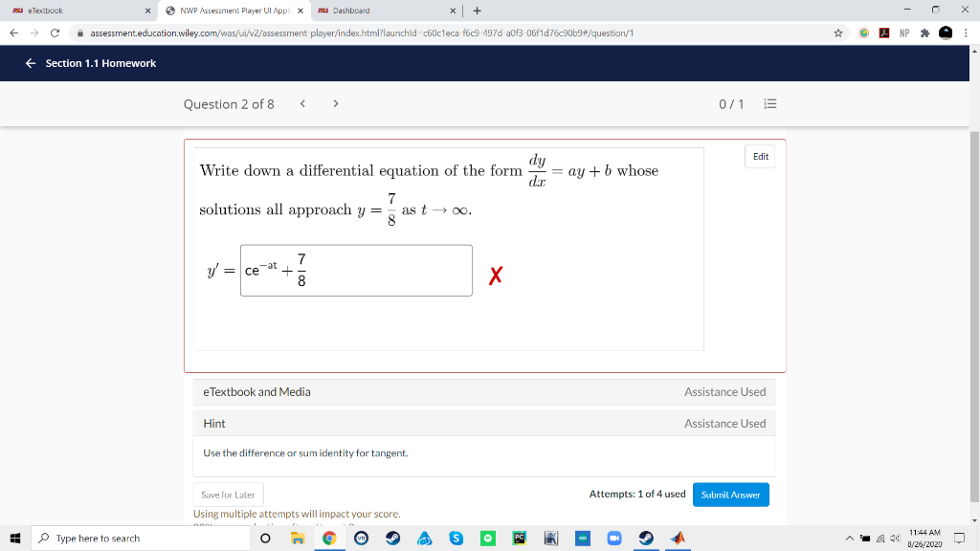Screen dimensions: 980x551
Task: Click the browser back navigation arrow
Action: 11,32
